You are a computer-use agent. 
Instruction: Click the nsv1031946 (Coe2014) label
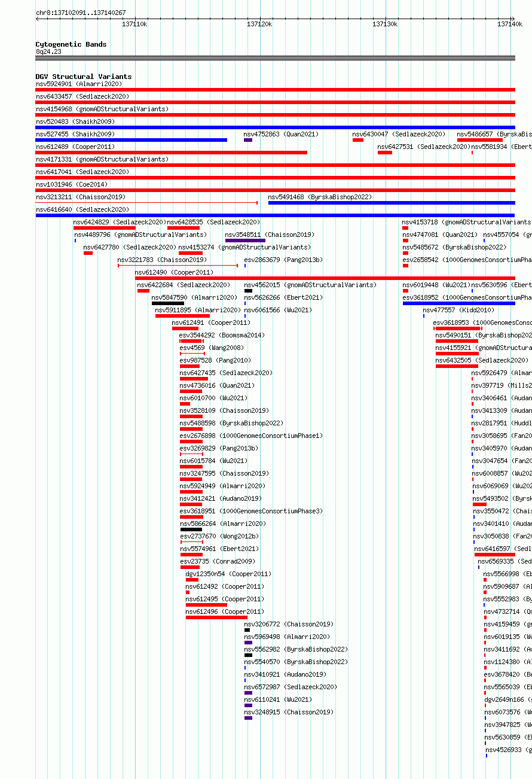72,184
